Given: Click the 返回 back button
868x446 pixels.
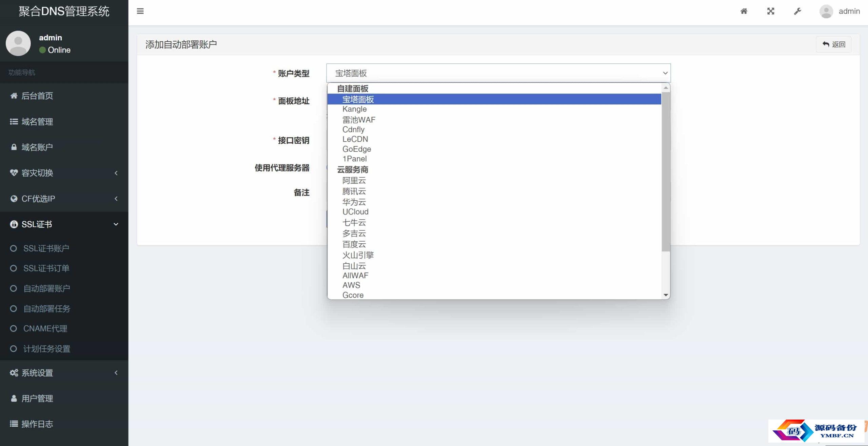Looking at the screenshot, I should pos(833,44).
